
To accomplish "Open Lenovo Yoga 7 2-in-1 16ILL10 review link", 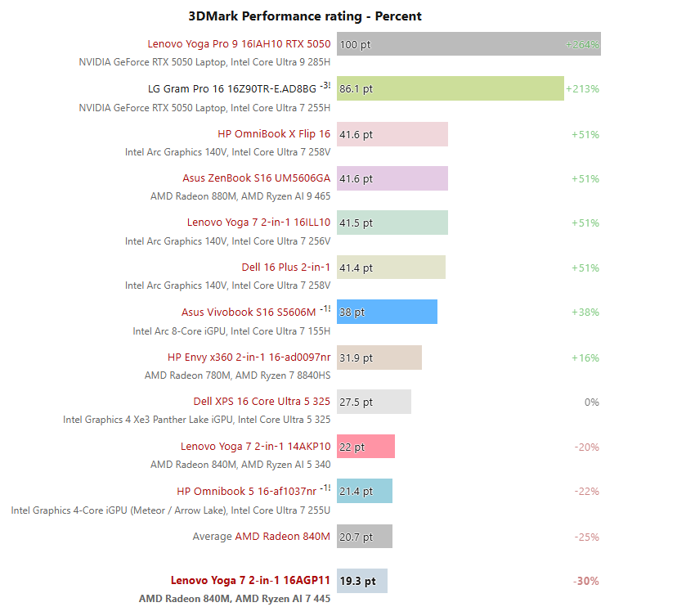I will (x=258, y=223).
